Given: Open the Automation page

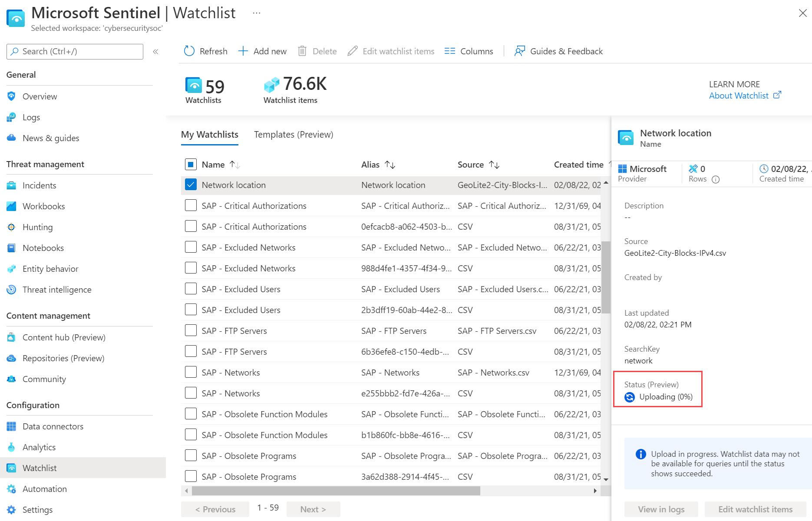Looking at the screenshot, I should (x=44, y=488).
